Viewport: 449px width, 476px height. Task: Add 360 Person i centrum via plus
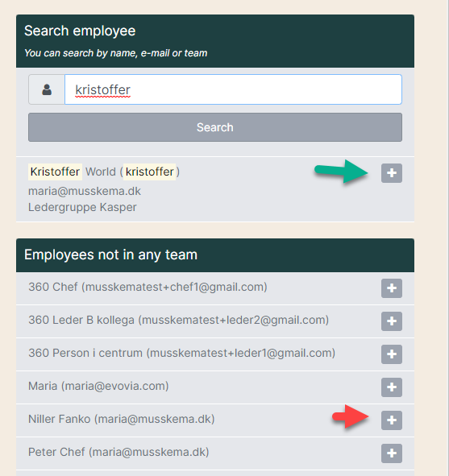(392, 354)
